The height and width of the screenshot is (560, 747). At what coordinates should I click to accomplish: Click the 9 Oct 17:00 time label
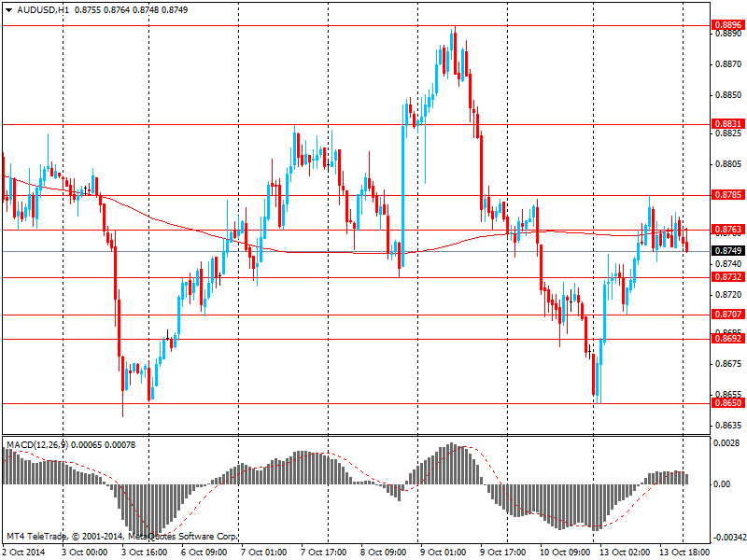pyautogui.click(x=502, y=552)
